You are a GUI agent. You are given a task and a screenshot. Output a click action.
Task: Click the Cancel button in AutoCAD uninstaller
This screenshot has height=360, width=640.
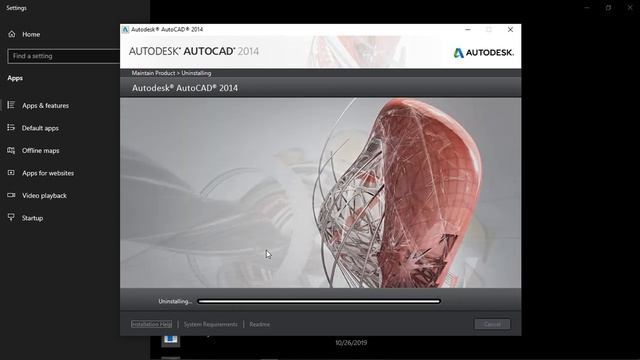click(492, 324)
